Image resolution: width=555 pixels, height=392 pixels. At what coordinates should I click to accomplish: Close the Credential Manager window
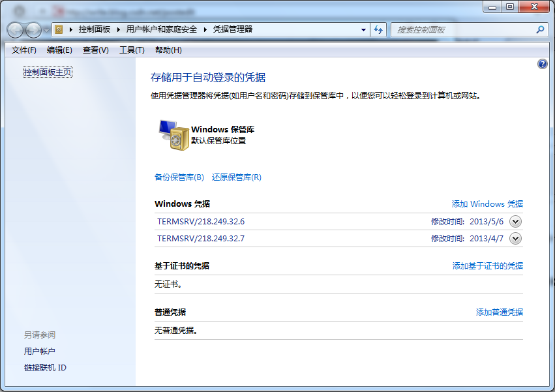pos(535,7)
